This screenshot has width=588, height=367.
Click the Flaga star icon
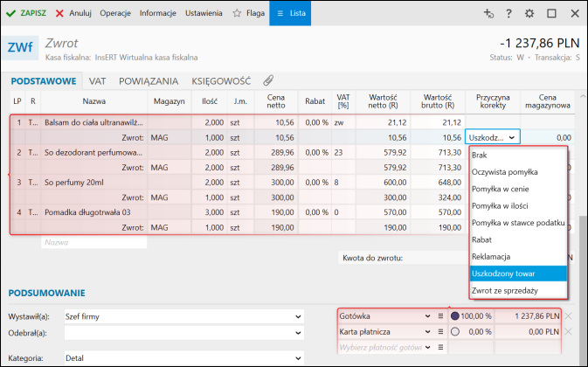click(x=238, y=14)
